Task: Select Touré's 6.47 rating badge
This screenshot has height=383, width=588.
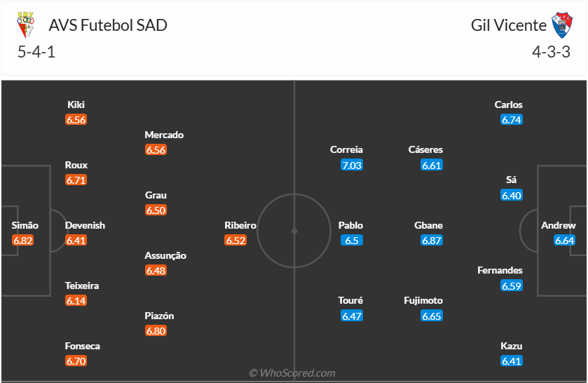Action: click(x=352, y=316)
